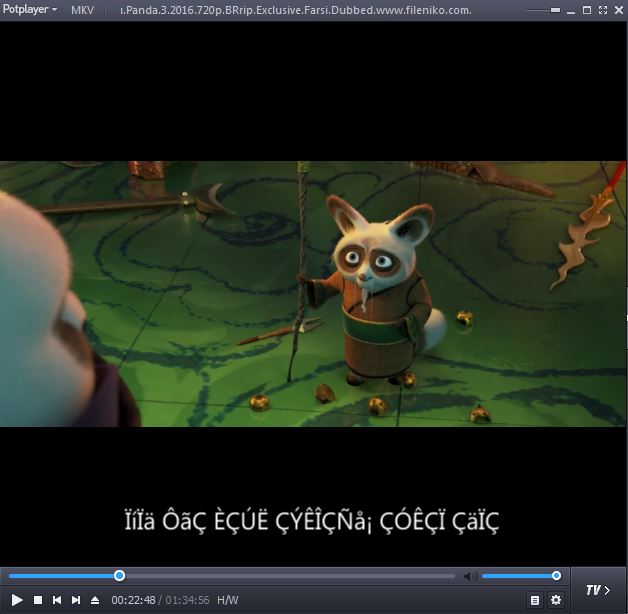Screen dimensions: 628x614
Task: Click the current time 00:22:48
Action: pyautogui.click(x=133, y=600)
